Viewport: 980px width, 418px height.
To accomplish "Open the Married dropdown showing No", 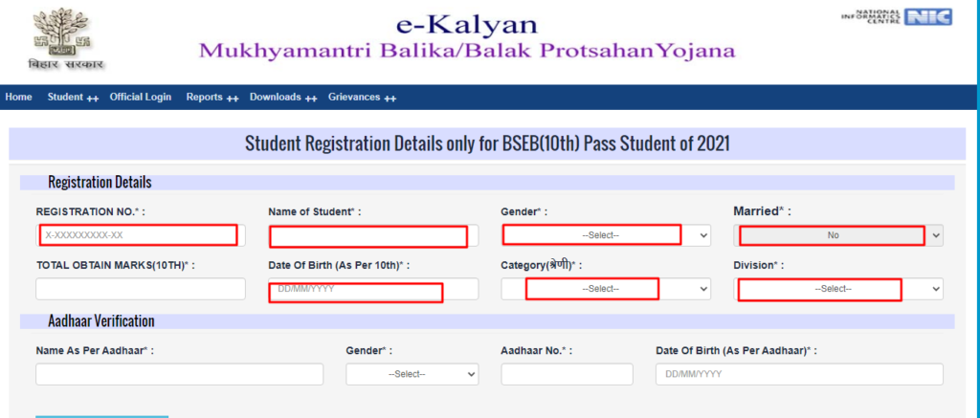I will point(838,235).
